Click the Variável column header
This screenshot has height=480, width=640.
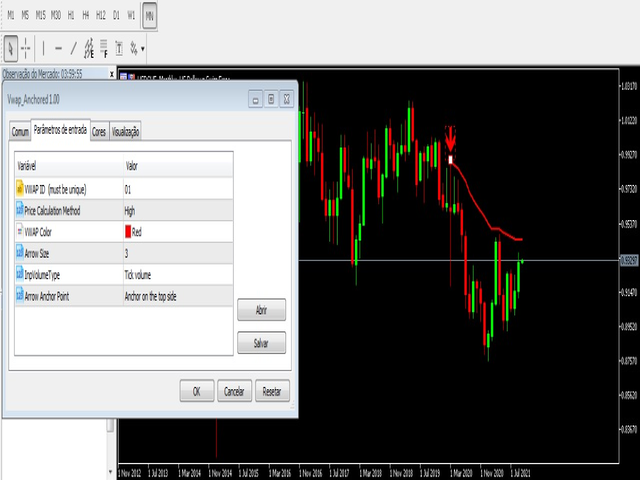(69, 166)
